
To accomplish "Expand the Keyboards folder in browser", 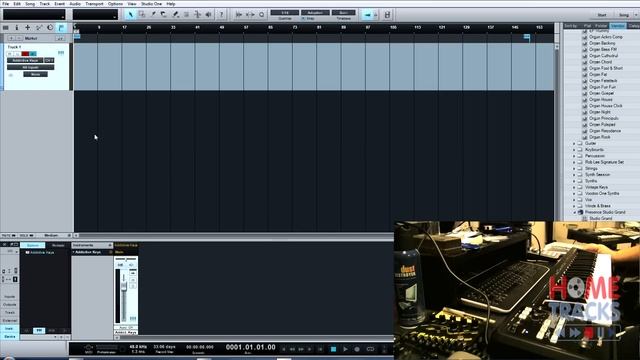I will [574, 150].
